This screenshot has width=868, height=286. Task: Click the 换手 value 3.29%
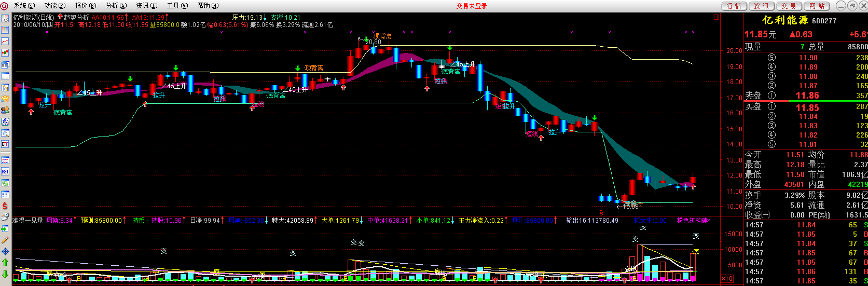click(795, 195)
